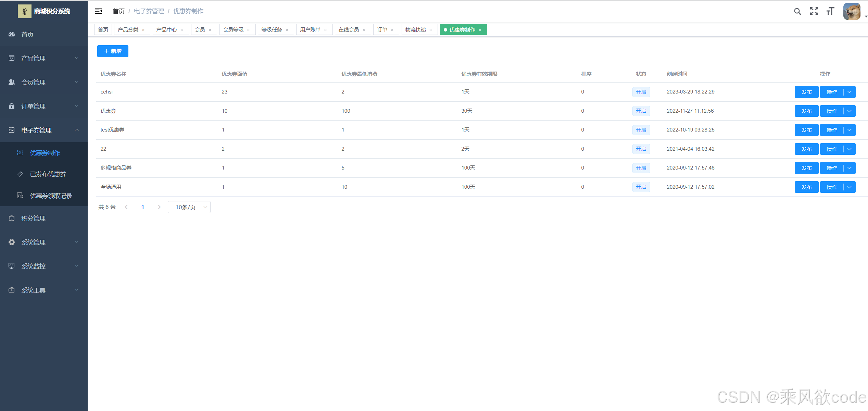Click 开启 status tag for cehsi coupon

(x=641, y=92)
